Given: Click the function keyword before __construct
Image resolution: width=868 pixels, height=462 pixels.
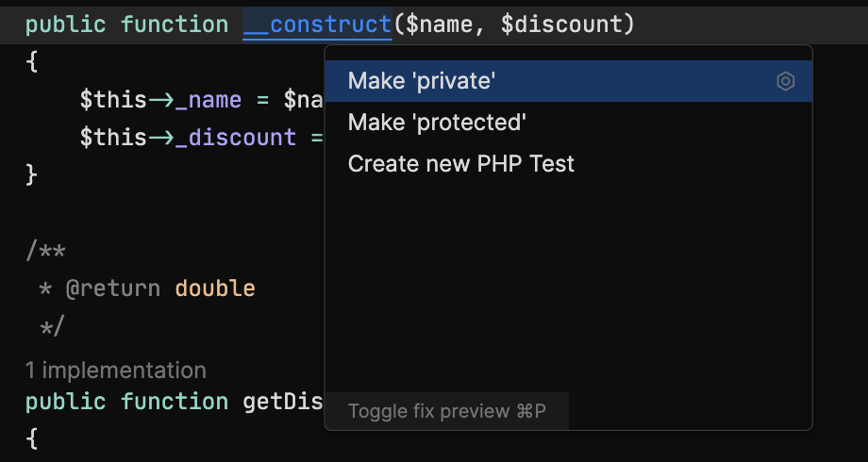Looking at the screenshot, I should (x=175, y=25).
